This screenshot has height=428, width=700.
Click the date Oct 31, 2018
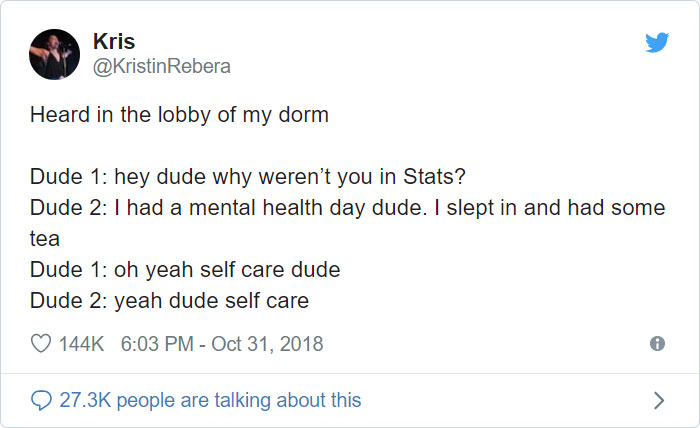pyautogui.click(x=269, y=343)
